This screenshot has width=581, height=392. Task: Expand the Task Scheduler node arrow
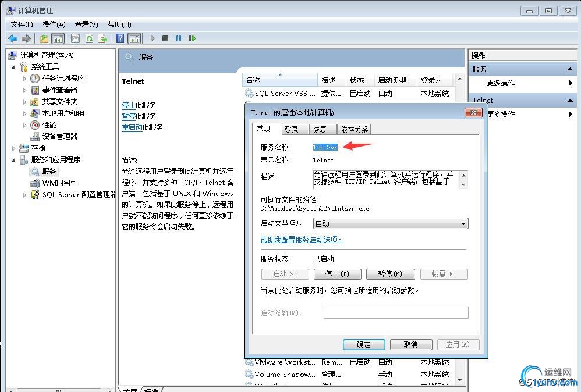24,79
